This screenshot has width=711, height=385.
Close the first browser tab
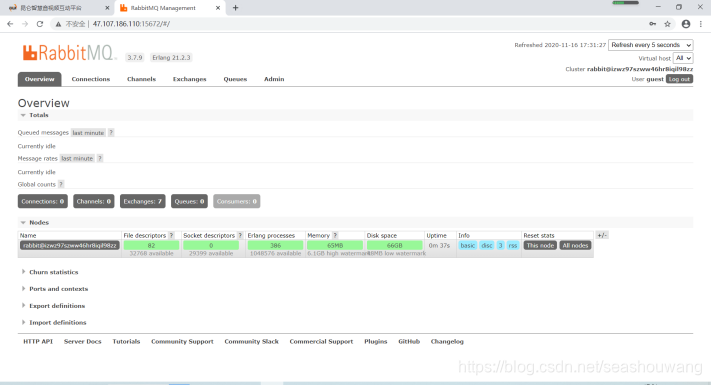click(107, 8)
